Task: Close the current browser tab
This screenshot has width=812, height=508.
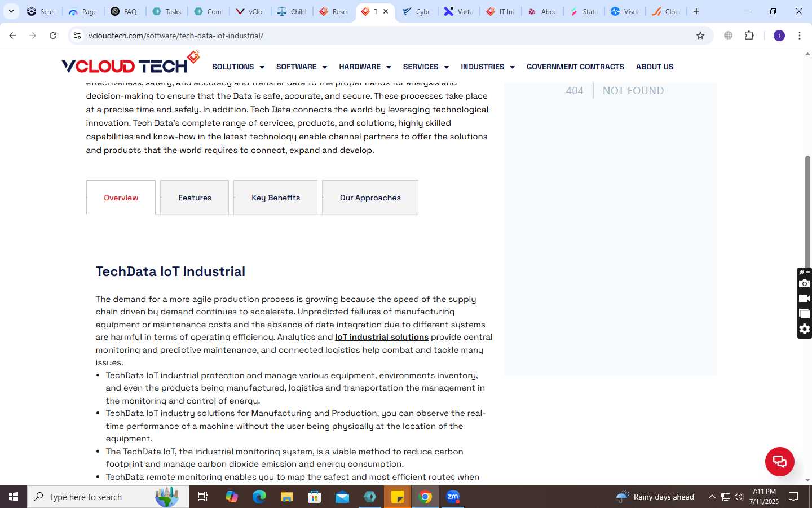Action: click(x=386, y=11)
